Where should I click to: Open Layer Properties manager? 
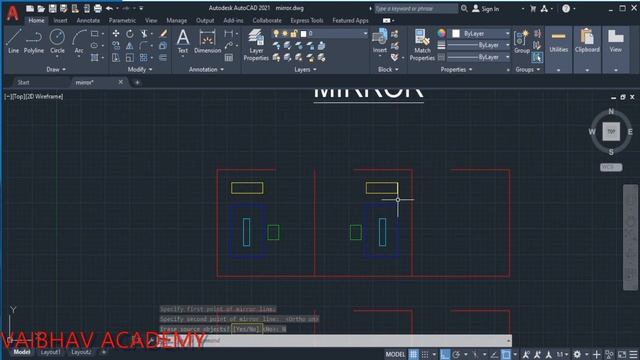click(x=256, y=45)
